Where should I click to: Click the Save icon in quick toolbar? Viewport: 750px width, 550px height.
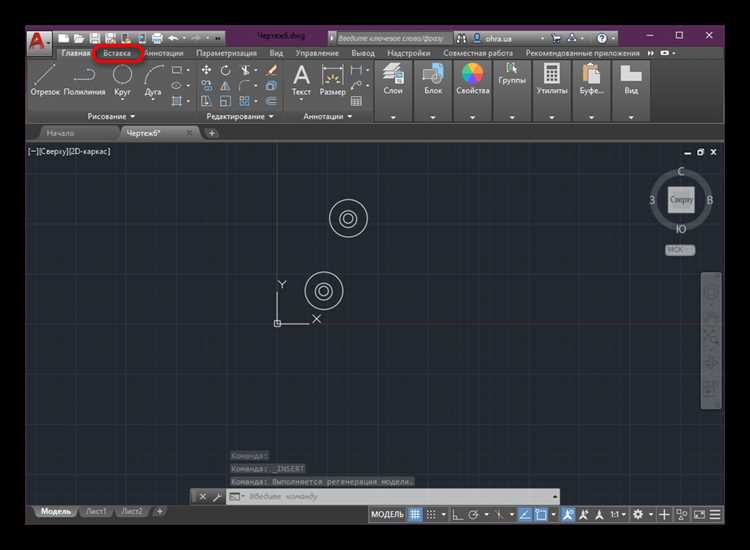(95, 38)
